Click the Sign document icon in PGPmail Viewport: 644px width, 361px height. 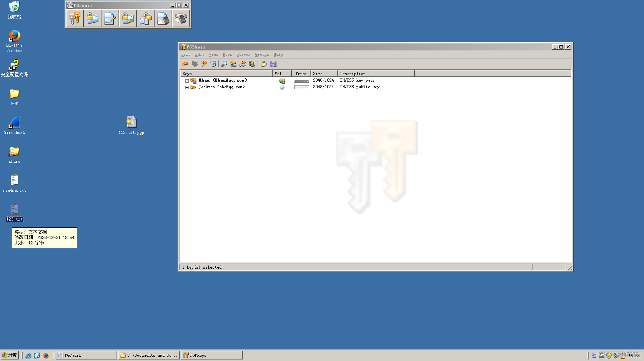(110, 18)
